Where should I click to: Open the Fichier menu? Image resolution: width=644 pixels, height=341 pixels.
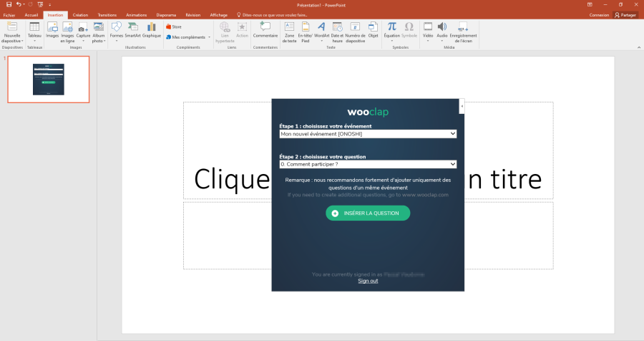[x=9, y=14]
